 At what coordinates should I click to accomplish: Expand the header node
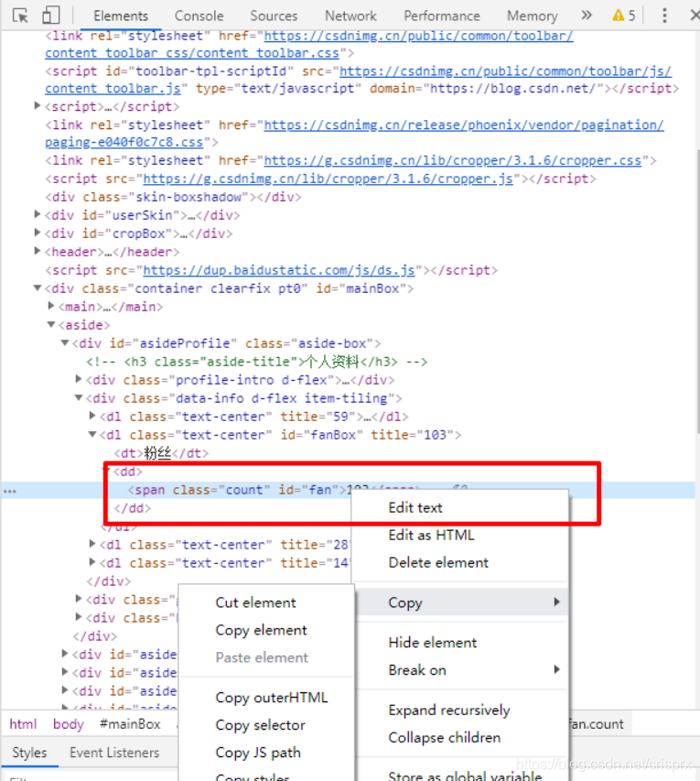point(37,251)
